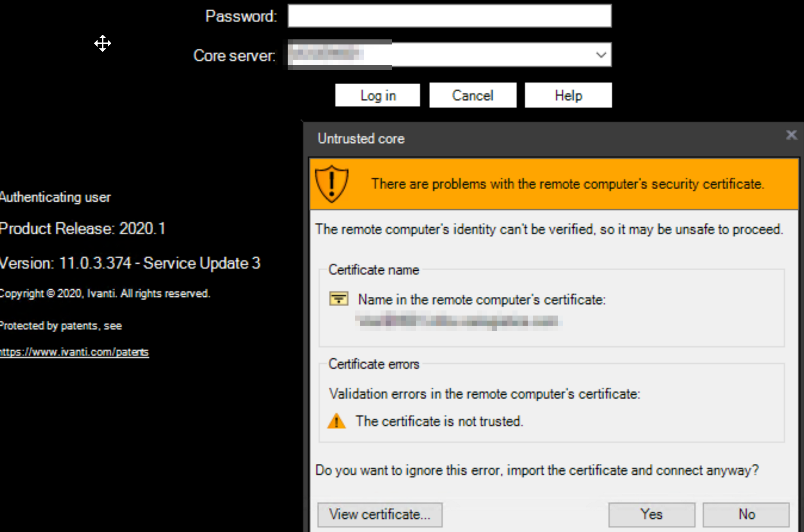Open Help from the login form
804x532 pixels.
(568, 96)
